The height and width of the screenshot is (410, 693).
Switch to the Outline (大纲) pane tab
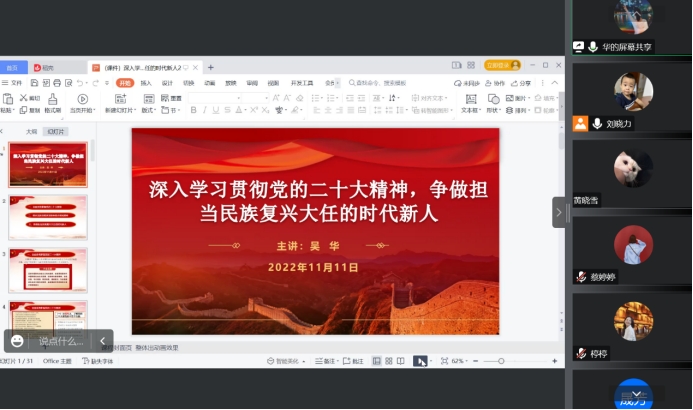31,131
